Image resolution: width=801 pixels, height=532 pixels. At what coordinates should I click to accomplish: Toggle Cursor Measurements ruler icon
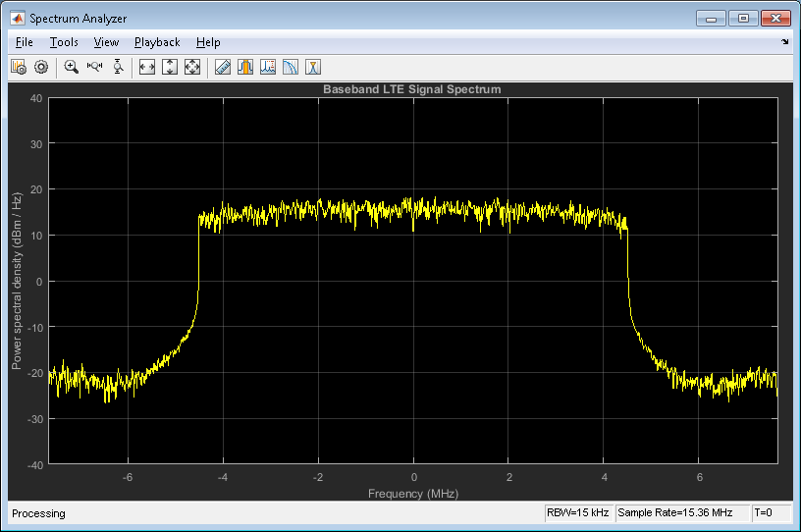(223, 67)
